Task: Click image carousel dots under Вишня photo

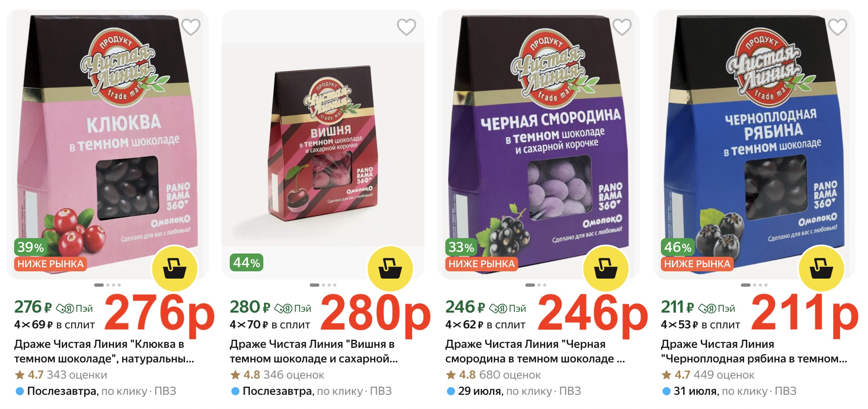Action: [x=323, y=285]
